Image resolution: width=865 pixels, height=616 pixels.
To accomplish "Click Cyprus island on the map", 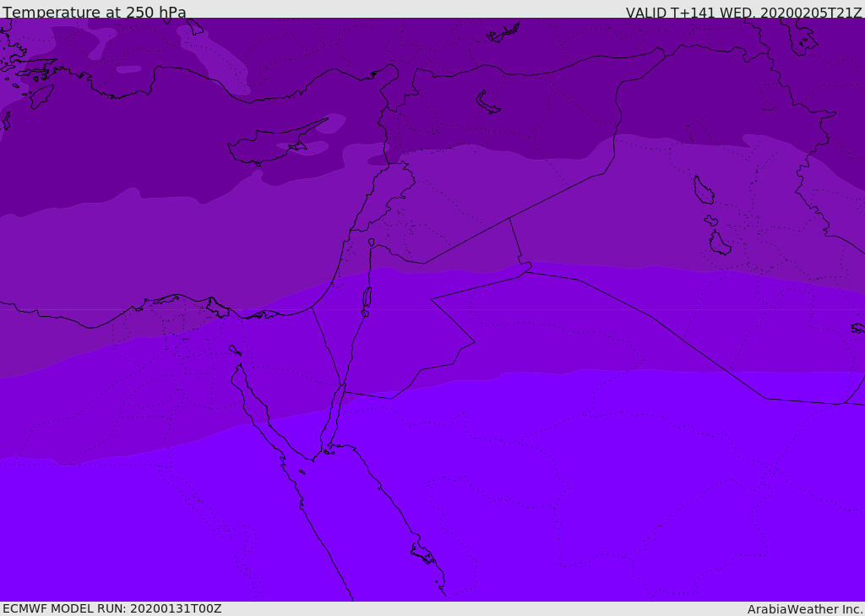I will point(276,144).
